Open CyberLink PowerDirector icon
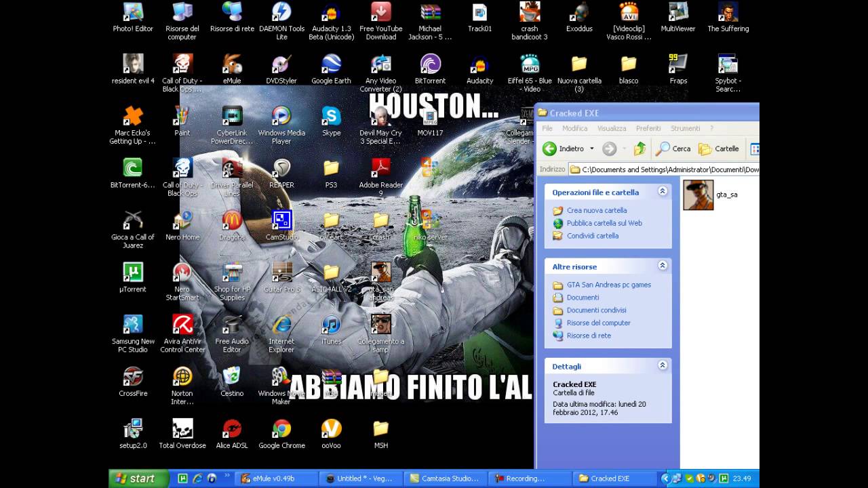This screenshot has height=488, width=868. [x=232, y=116]
